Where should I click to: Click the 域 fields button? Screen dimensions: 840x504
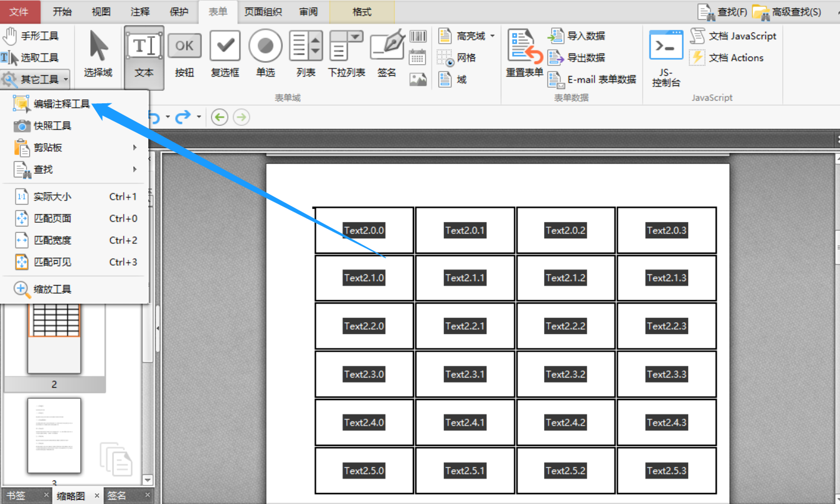click(452, 79)
